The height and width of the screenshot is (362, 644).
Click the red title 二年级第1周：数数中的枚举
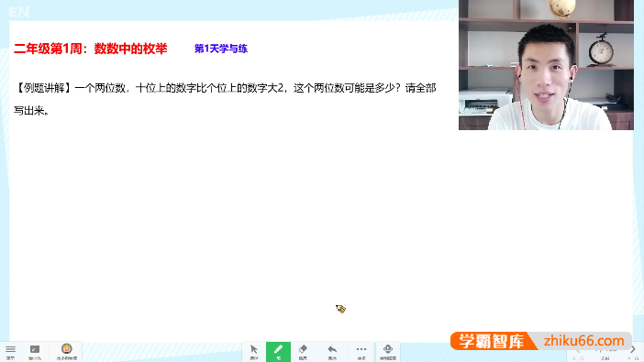[90, 49]
